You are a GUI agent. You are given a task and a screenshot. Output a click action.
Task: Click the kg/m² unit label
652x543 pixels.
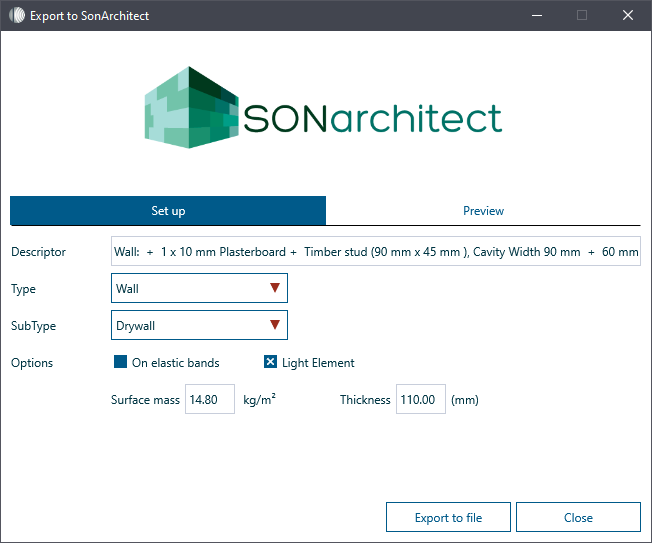point(259,399)
